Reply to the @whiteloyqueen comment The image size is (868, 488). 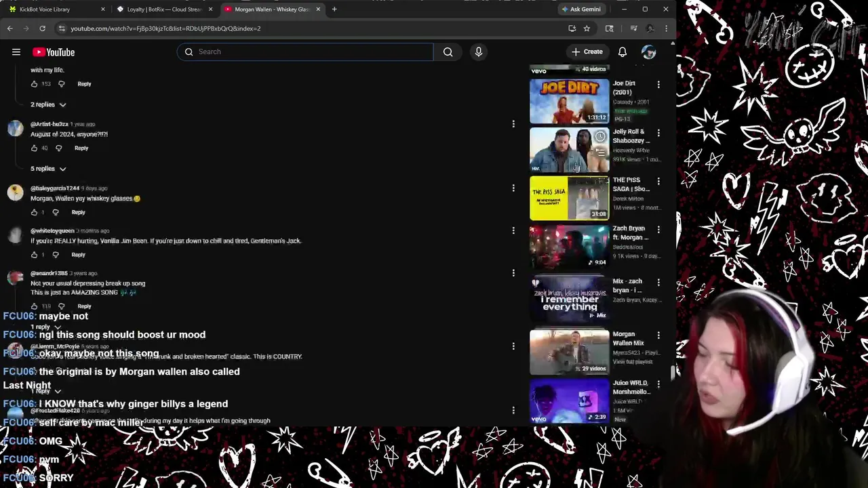[79, 255]
